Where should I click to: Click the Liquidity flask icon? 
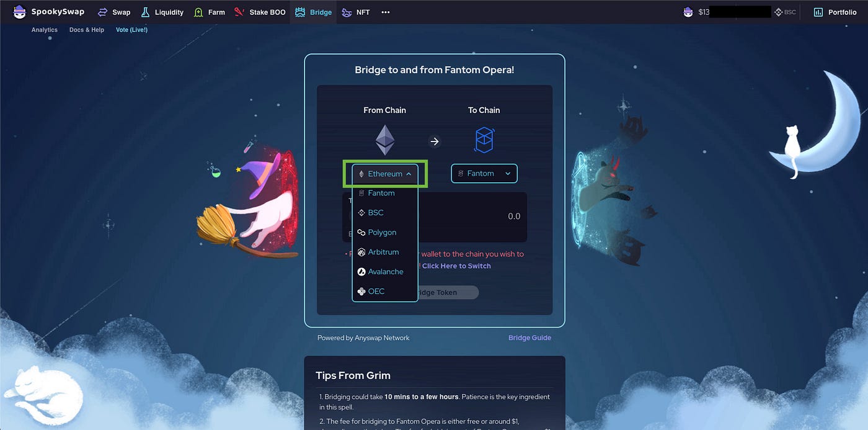tap(145, 12)
